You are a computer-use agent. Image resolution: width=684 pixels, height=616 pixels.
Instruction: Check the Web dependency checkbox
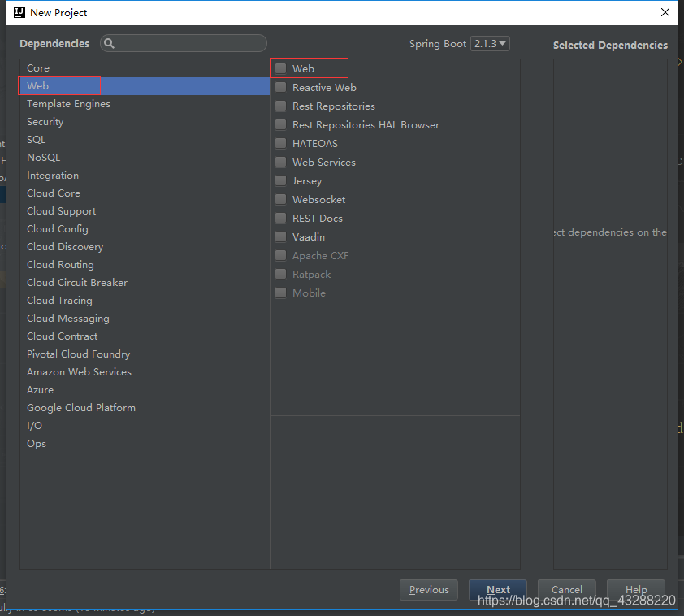[280, 68]
